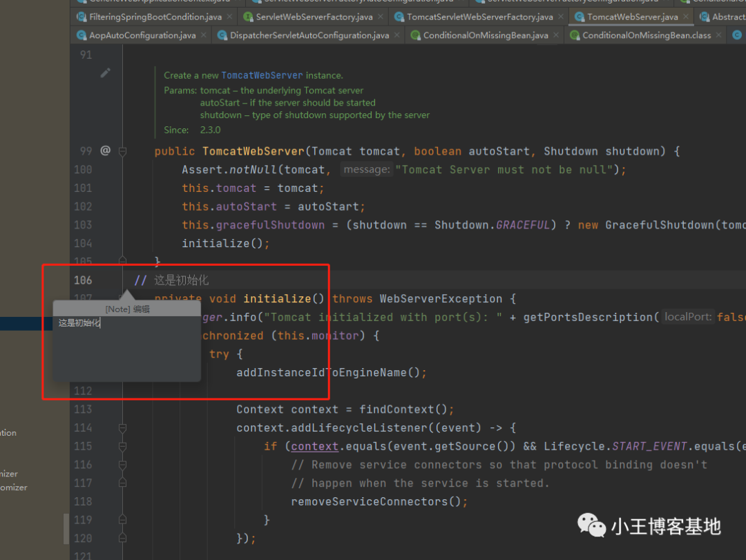Click the @ gutter icon on line 99

(x=105, y=151)
